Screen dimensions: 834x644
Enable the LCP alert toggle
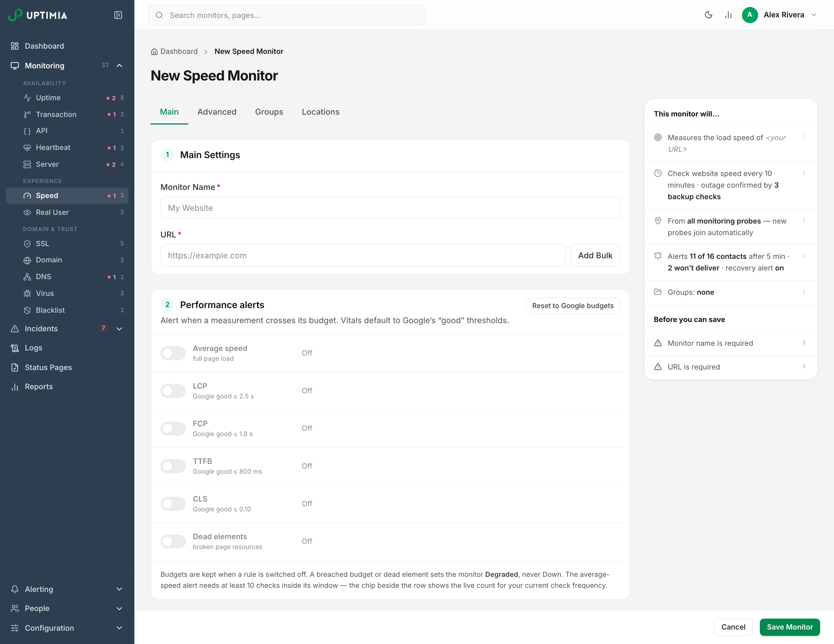click(x=173, y=391)
